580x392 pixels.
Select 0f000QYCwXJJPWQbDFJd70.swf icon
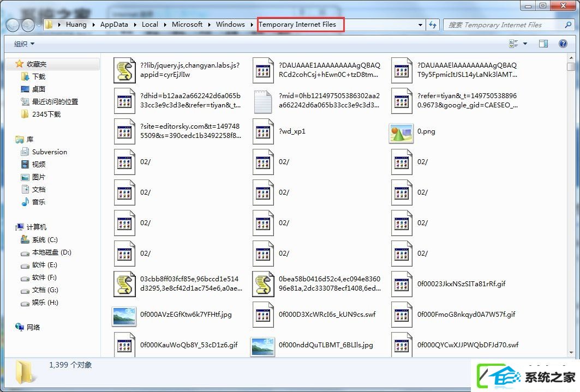(x=402, y=345)
